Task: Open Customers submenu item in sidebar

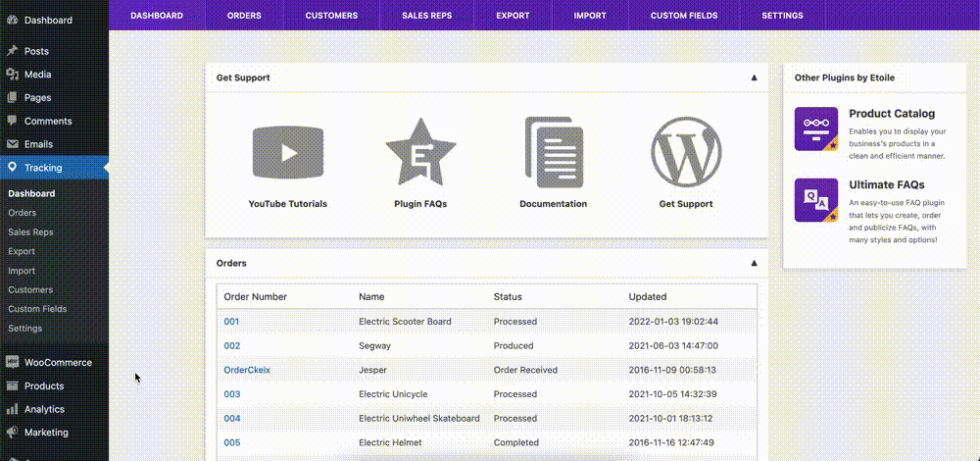Action: click(30, 290)
